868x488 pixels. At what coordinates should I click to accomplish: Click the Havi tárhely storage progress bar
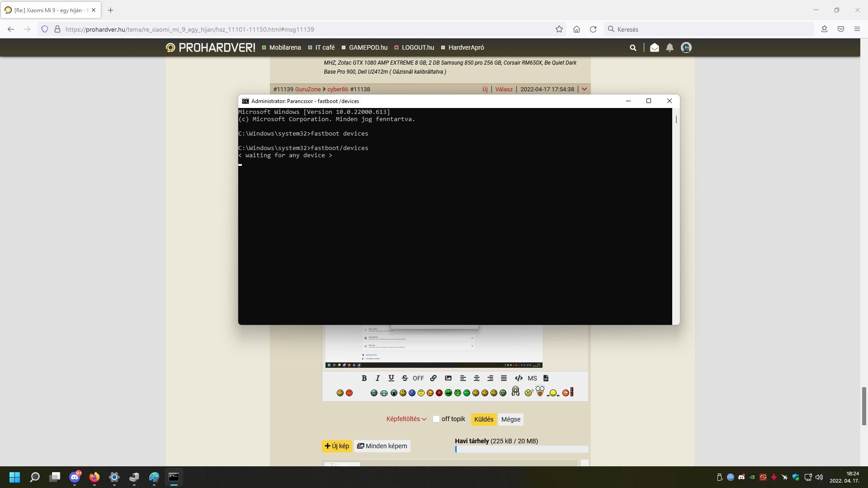coord(521,449)
